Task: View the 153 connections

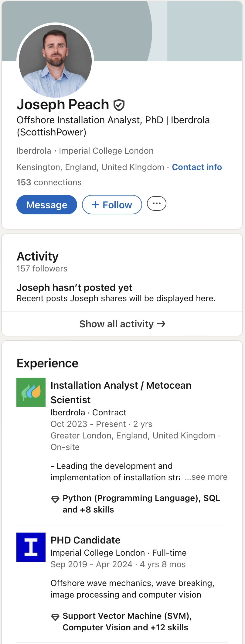Action: pos(49,182)
